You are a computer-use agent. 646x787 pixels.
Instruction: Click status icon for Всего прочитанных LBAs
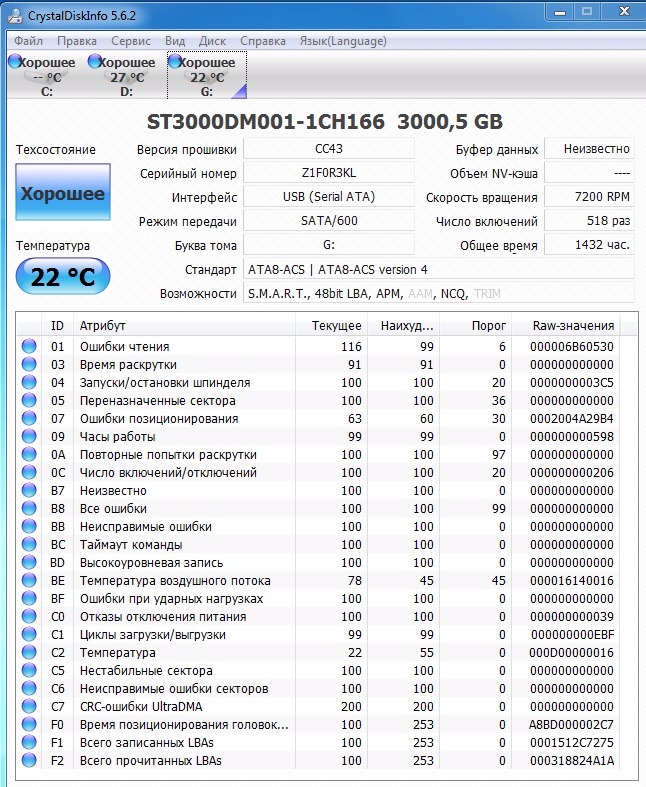tap(29, 760)
